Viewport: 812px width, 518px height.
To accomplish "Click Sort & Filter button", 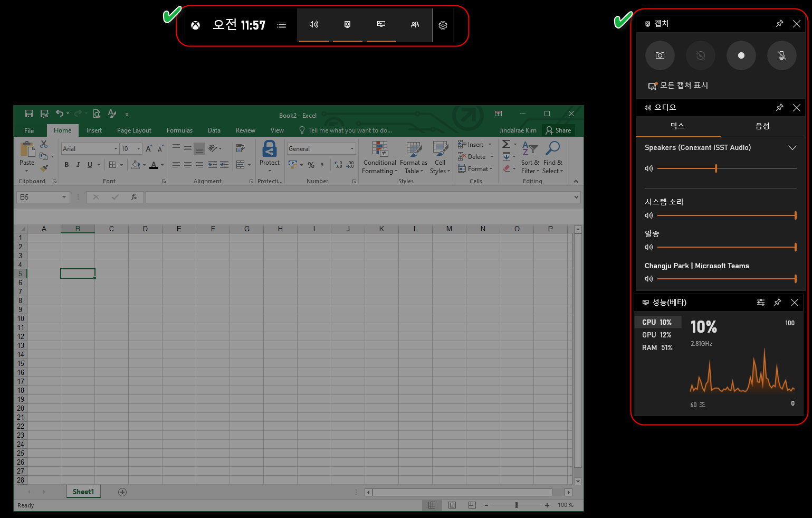I will [x=530, y=157].
